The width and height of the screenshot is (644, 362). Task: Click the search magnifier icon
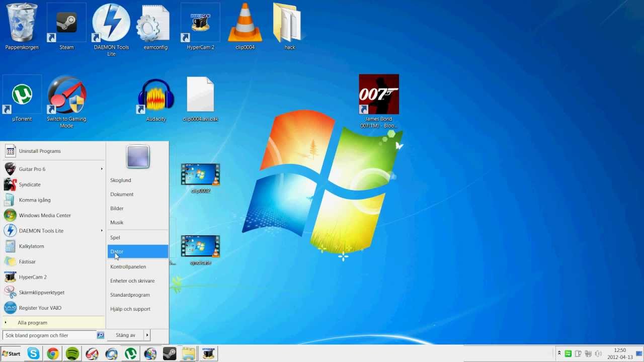point(100,335)
